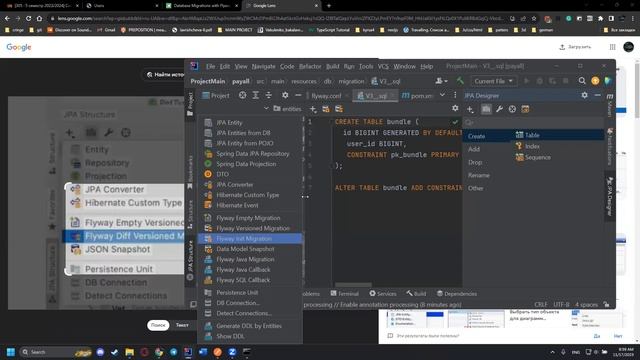Viewport: 640px width, 360px height.
Task: Click the JPA Structure settings gear icon
Action: click(x=455, y=109)
